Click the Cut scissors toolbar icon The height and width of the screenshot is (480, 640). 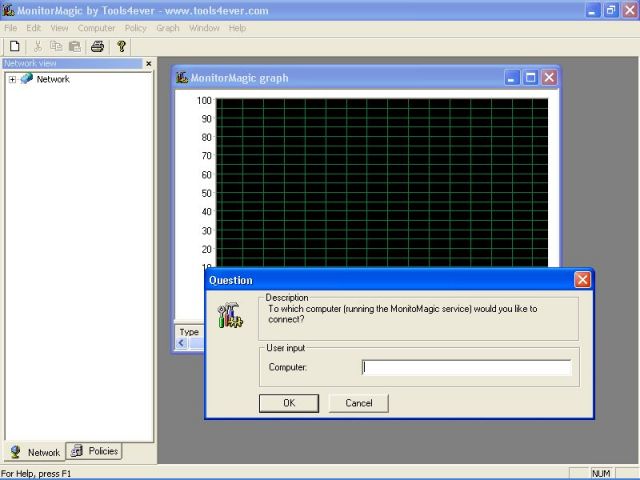tap(38, 46)
